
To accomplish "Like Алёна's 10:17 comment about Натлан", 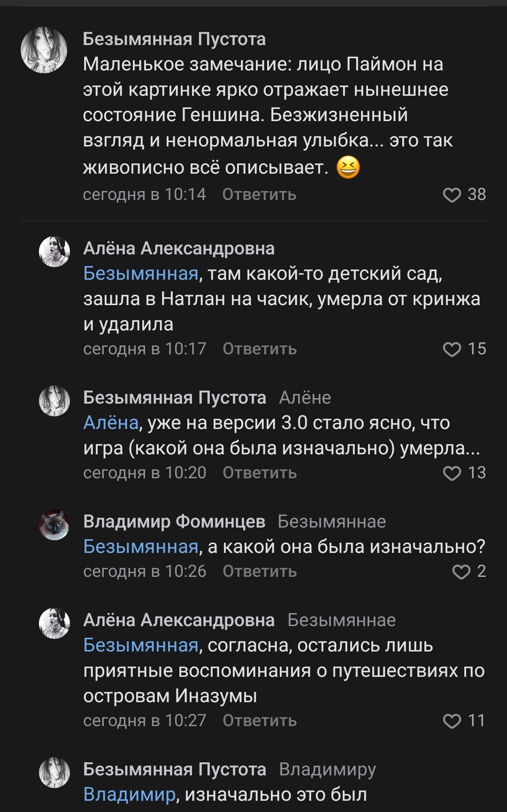I will [x=452, y=349].
